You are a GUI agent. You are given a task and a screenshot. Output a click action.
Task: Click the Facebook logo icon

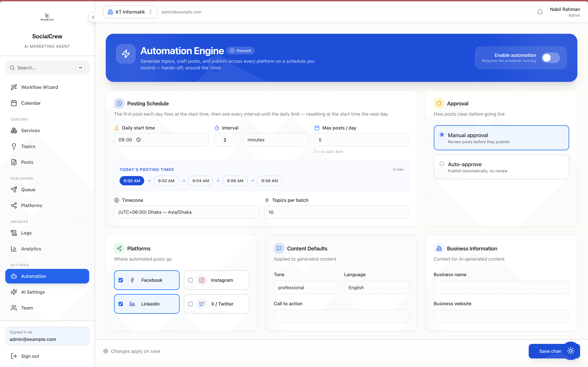pos(132,280)
